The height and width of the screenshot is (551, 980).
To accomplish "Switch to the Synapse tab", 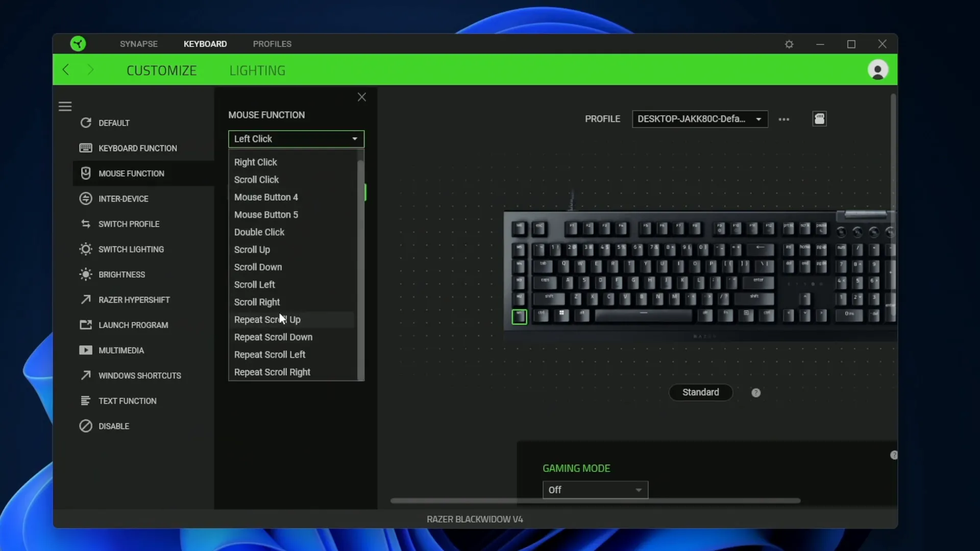I will click(139, 44).
